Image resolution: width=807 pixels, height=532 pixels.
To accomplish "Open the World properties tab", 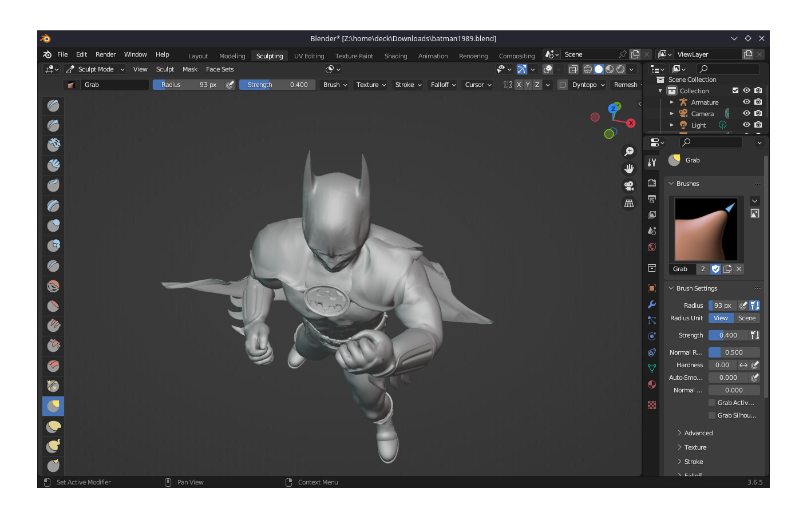I will coord(651,247).
